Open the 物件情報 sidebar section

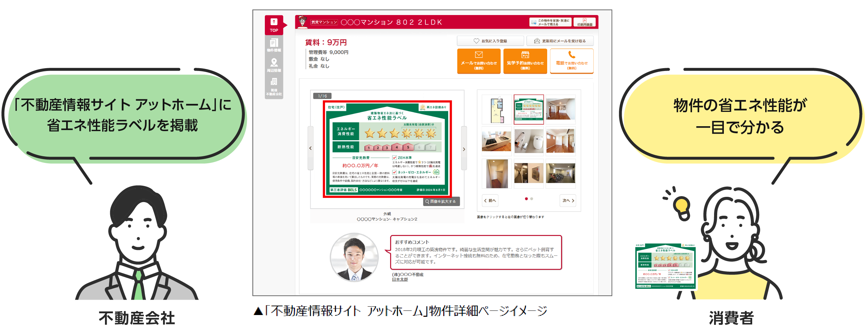274,45
